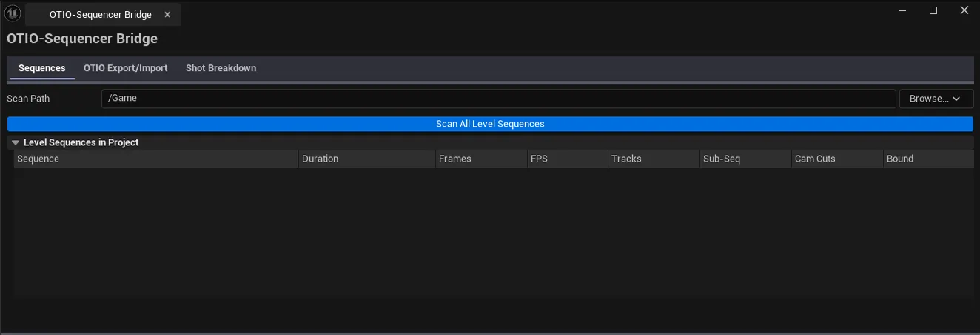Sort by the FPS column header

coord(568,159)
